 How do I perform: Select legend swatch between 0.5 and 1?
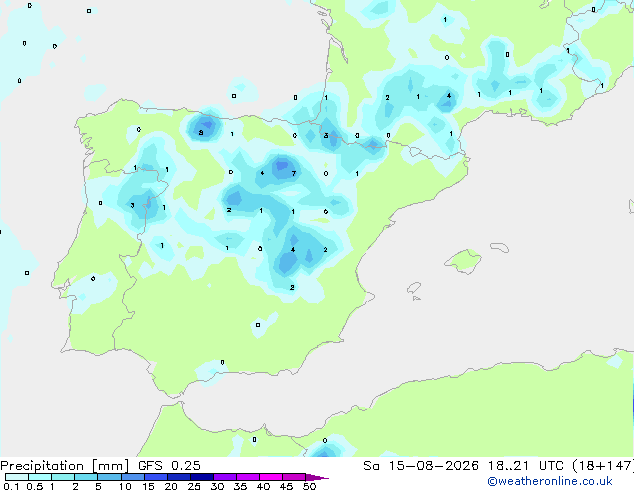click(x=40, y=477)
